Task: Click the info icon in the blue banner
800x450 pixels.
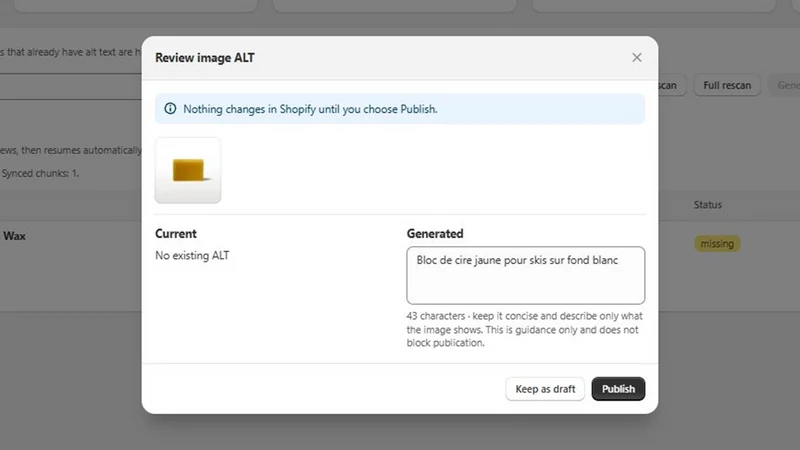Action: click(x=170, y=109)
